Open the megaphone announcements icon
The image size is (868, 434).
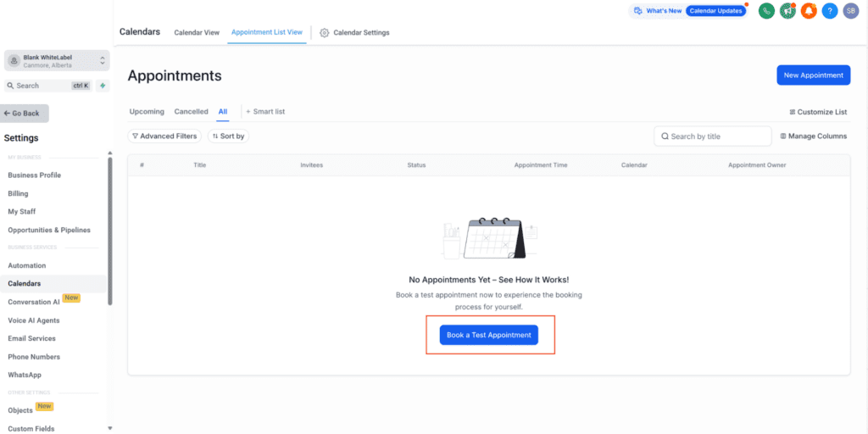point(787,10)
